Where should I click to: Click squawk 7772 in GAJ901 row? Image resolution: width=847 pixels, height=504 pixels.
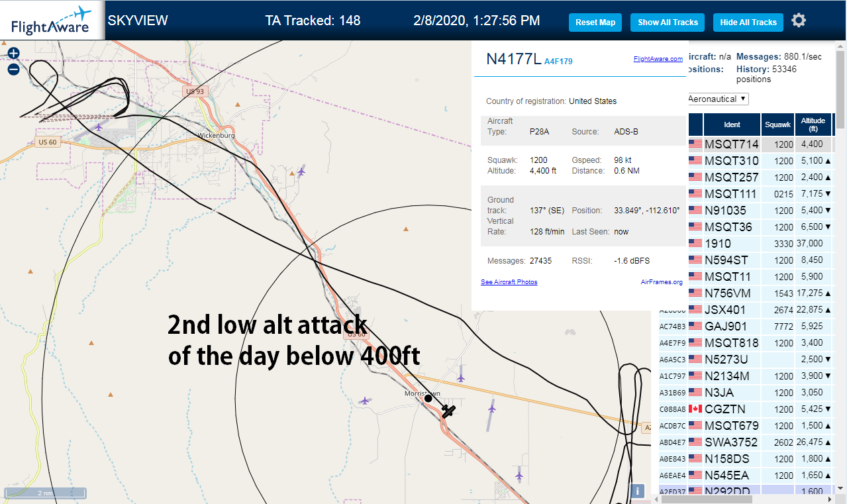tap(783, 326)
